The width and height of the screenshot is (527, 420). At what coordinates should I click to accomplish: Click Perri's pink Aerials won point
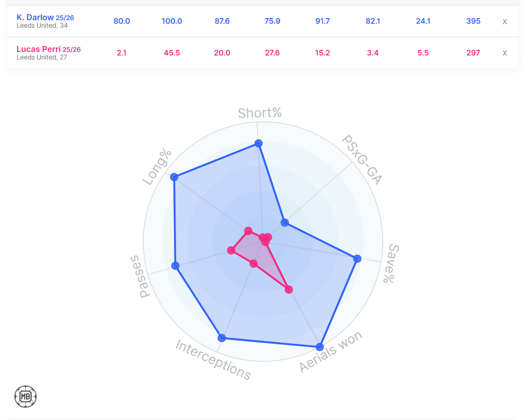[x=288, y=289]
